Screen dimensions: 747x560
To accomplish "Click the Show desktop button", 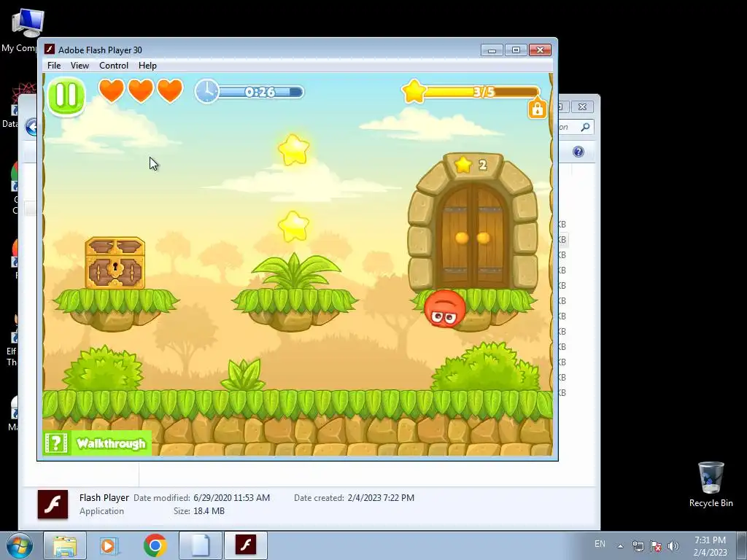I will tap(742, 546).
